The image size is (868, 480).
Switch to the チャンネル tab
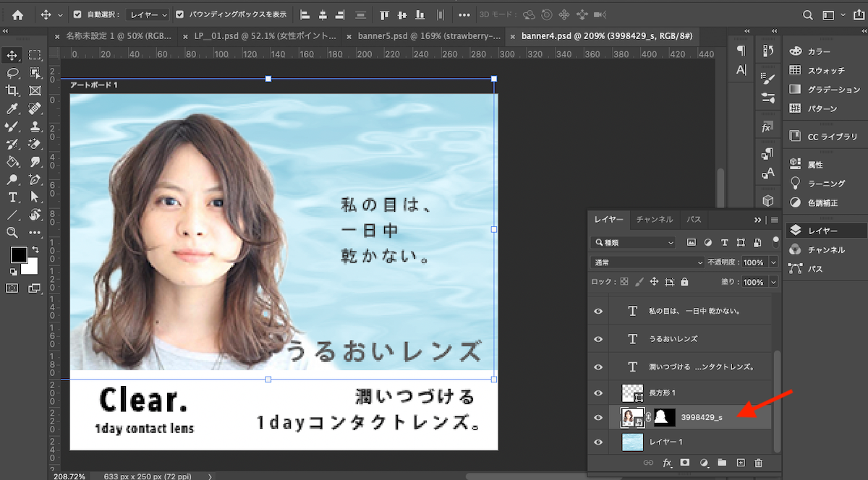655,219
